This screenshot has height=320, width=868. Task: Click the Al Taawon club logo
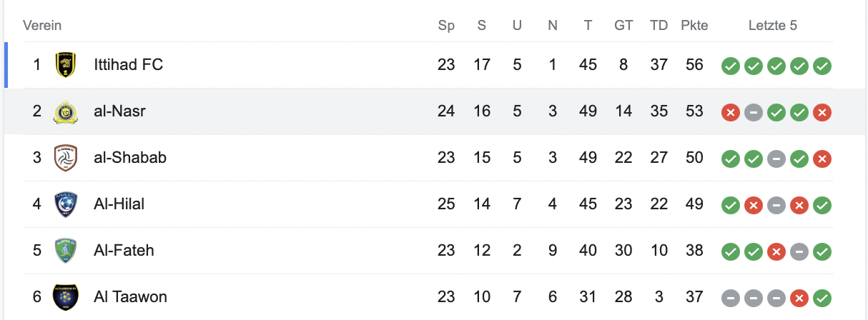65,296
